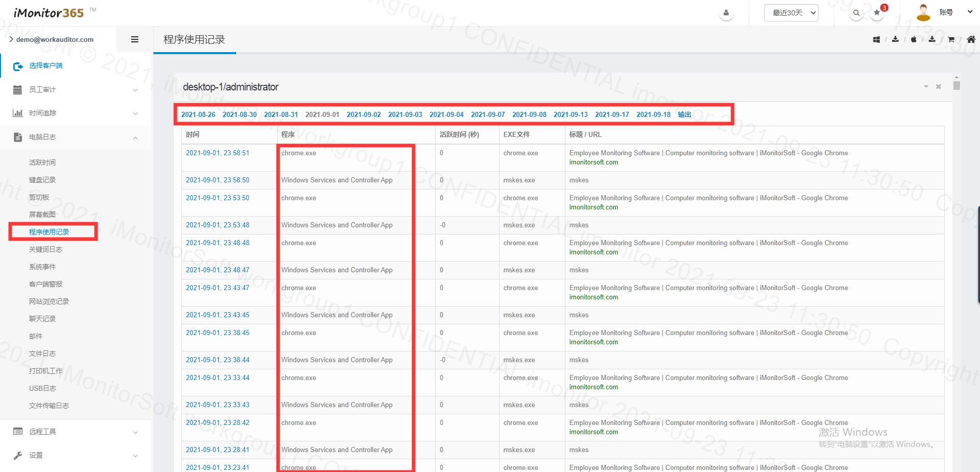Click the 输出 export link
The image size is (980, 472).
pyautogui.click(x=685, y=114)
